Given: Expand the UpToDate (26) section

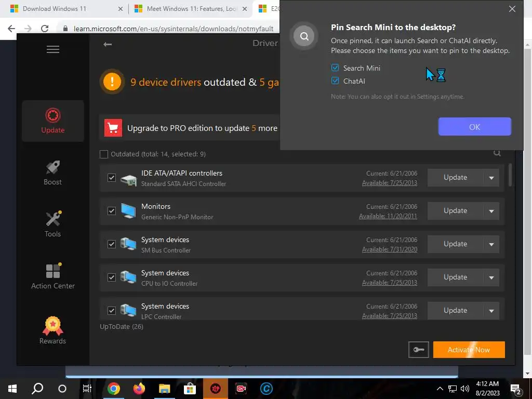Looking at the screenshot, I should coord(122,326).
